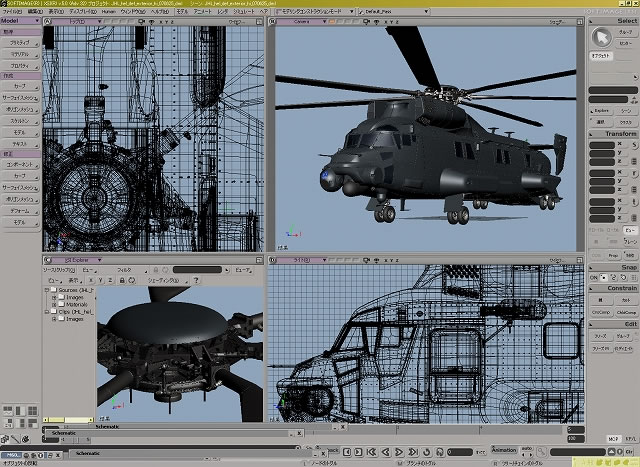Click the フリーズ button in Edit panel

coord(600,336)
